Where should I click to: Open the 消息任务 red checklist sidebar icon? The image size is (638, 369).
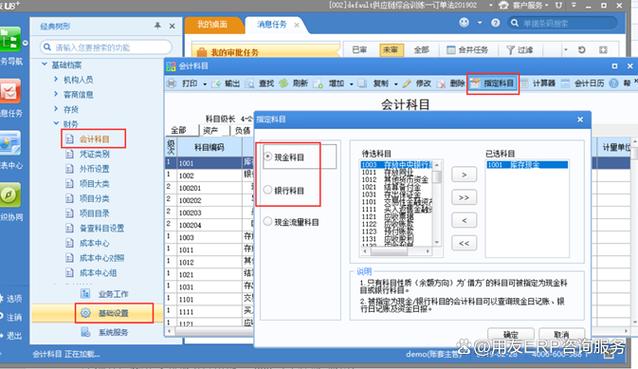point(10,91)
